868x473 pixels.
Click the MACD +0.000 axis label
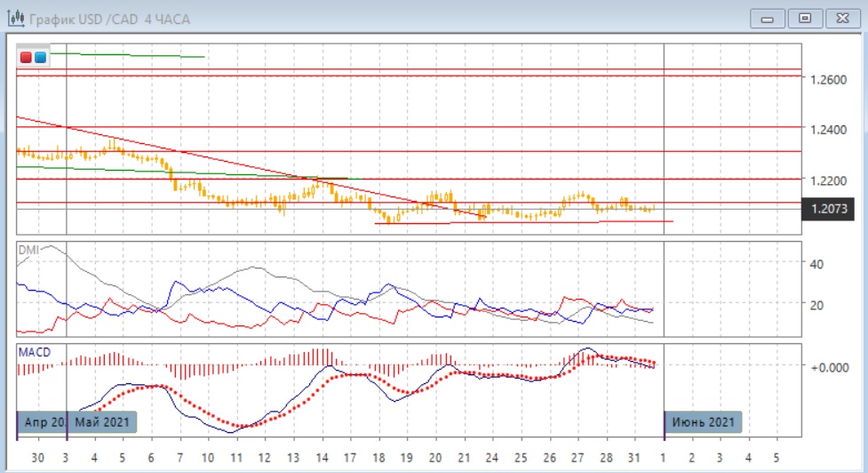pos(829,368)
